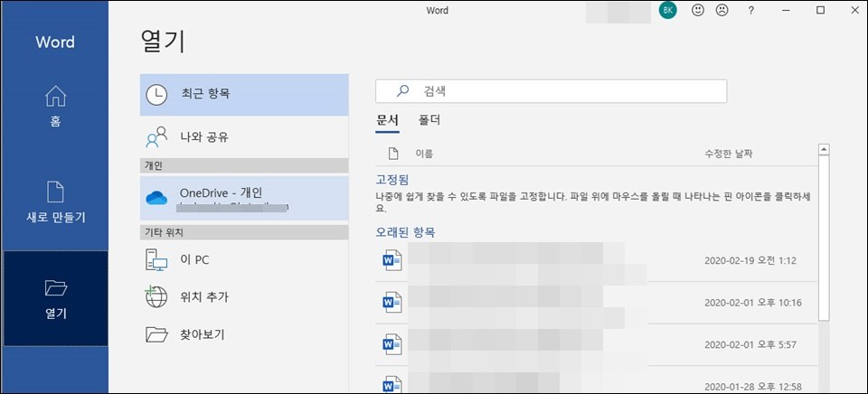Sort by Date modified (수정한 날짜) header

point(729,154)
